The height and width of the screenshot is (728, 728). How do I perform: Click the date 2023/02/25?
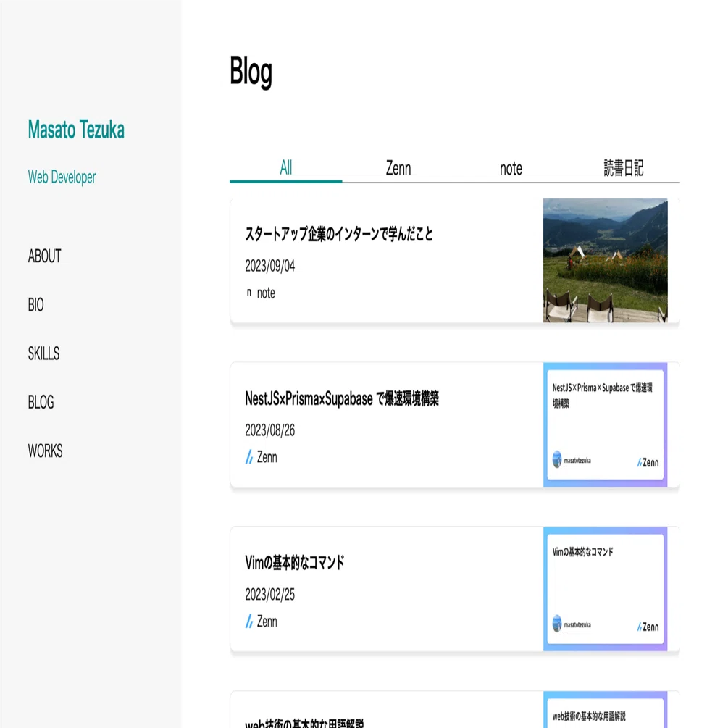[x=270, y=595]
